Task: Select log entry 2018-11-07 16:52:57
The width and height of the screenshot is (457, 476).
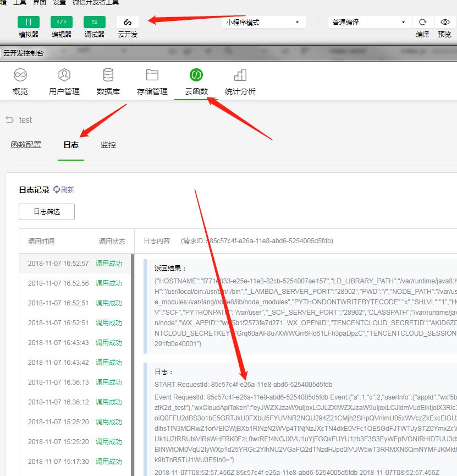Action: pos(75,263)
